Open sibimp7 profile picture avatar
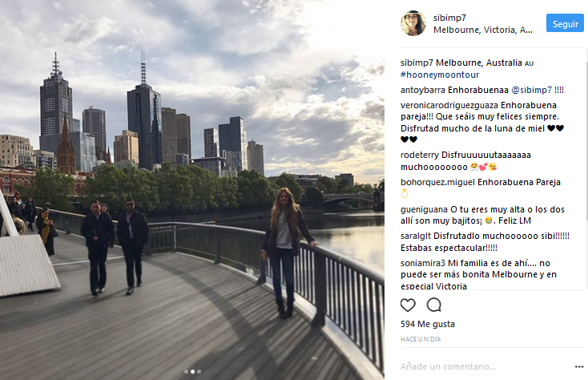Screen dimensions: 588x380 (413, 23)
